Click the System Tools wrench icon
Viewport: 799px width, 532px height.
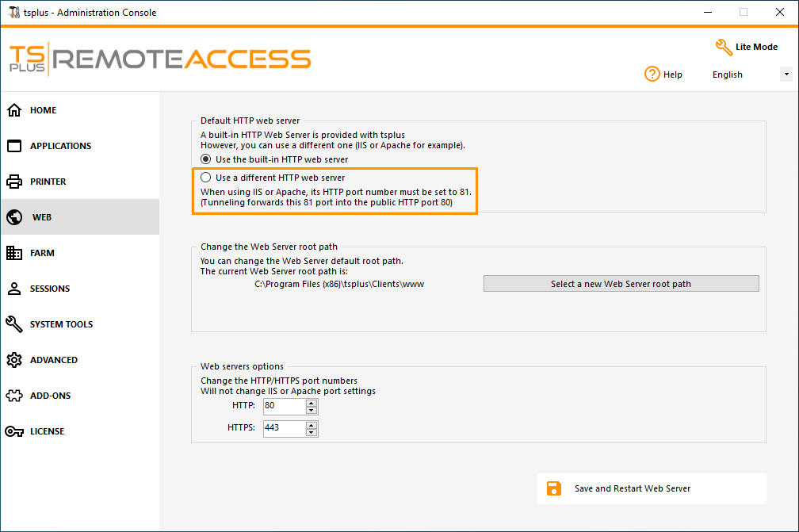point(14,324)
